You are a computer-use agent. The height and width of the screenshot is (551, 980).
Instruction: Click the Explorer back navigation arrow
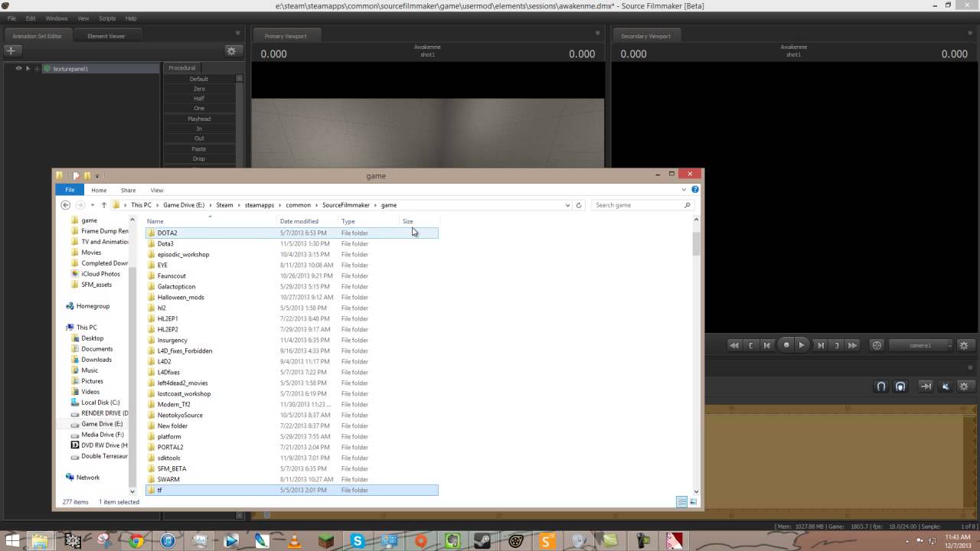tap(65, 205)
